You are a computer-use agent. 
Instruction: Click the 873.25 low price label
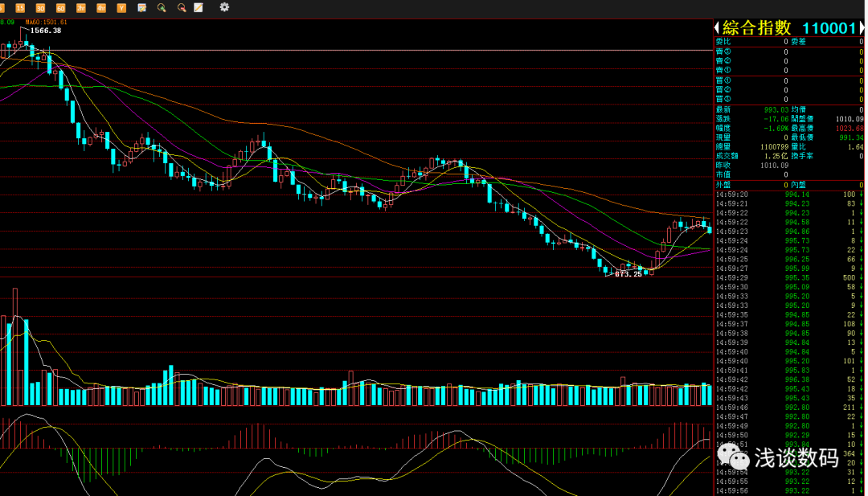628,274
